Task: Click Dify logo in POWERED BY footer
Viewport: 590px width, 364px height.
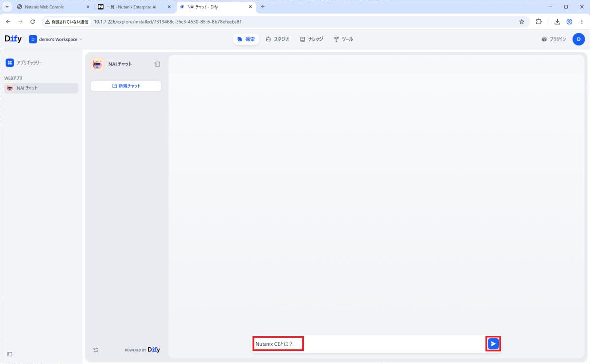Action: [x=154, y=350]
